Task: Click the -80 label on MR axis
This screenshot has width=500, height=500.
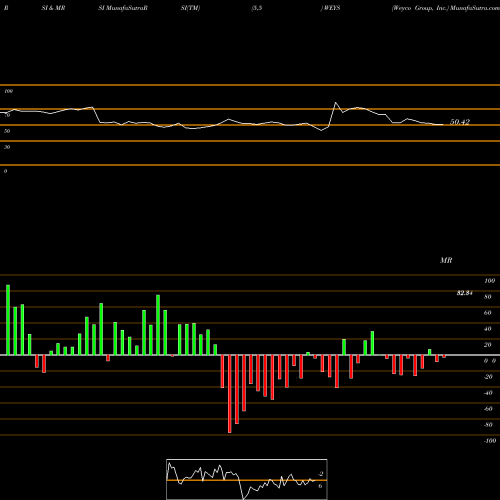Action: point(488,425)
